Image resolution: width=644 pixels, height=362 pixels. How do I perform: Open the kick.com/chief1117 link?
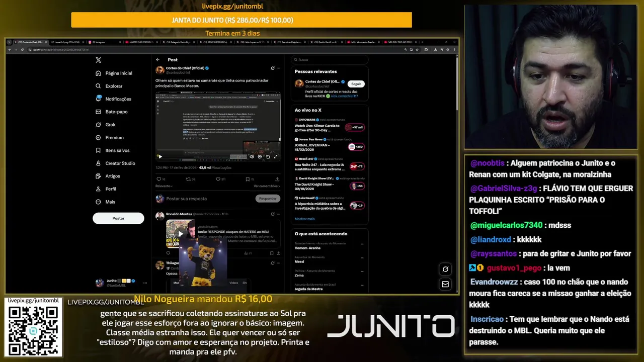pyautogui.click(x=345, y=96)
